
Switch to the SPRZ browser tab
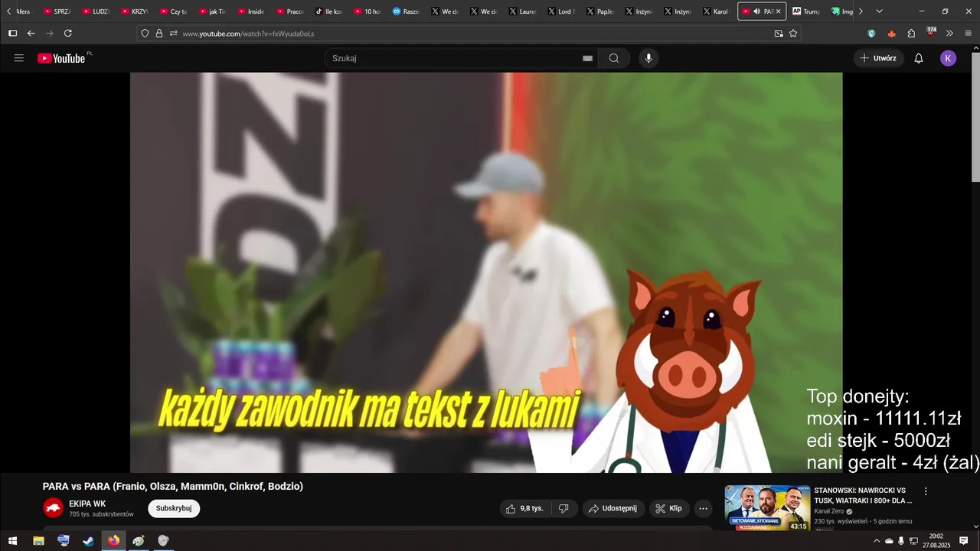[x=57, y=11]
